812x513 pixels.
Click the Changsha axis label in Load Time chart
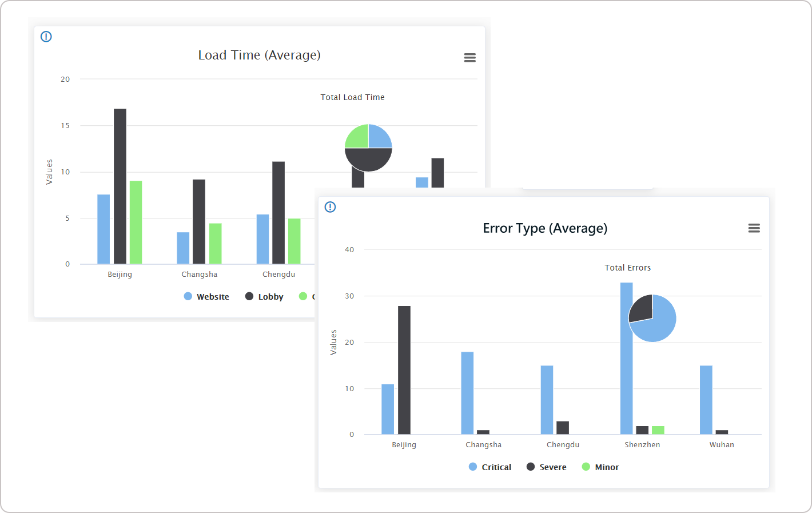pos(200,274)
